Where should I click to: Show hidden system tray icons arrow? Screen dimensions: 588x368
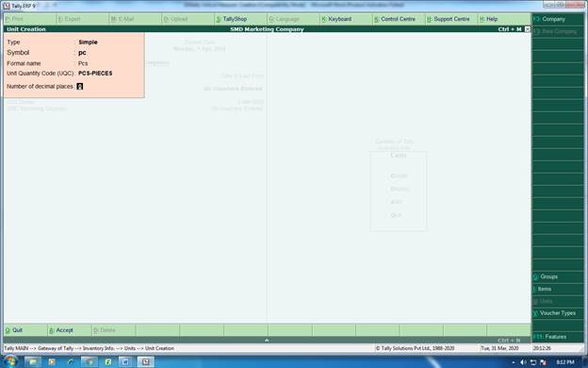point(514,362)
